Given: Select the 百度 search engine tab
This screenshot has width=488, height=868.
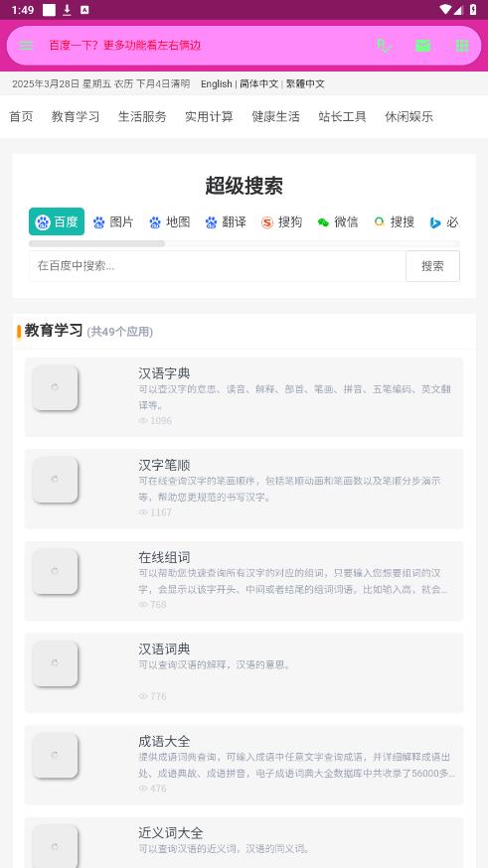Looking at the screenshot, I should pos(57,222).
